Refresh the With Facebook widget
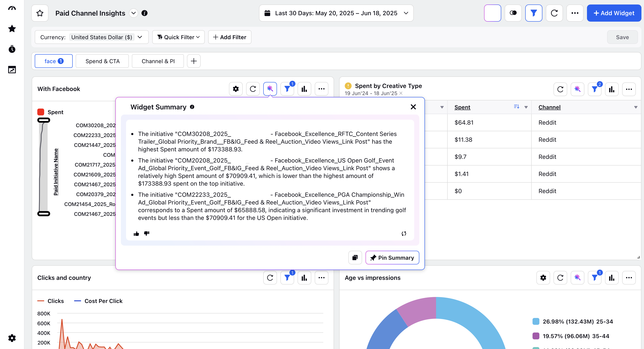The image size is (644, 349). [253, 89]
